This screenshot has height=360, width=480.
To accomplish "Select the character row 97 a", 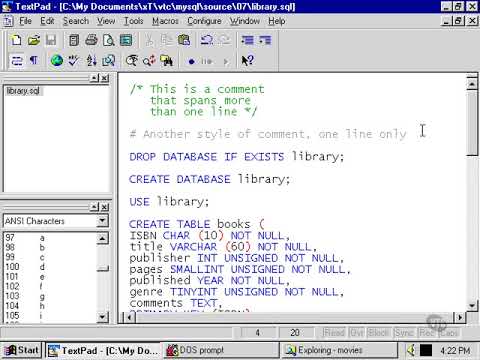I will 50,238.
